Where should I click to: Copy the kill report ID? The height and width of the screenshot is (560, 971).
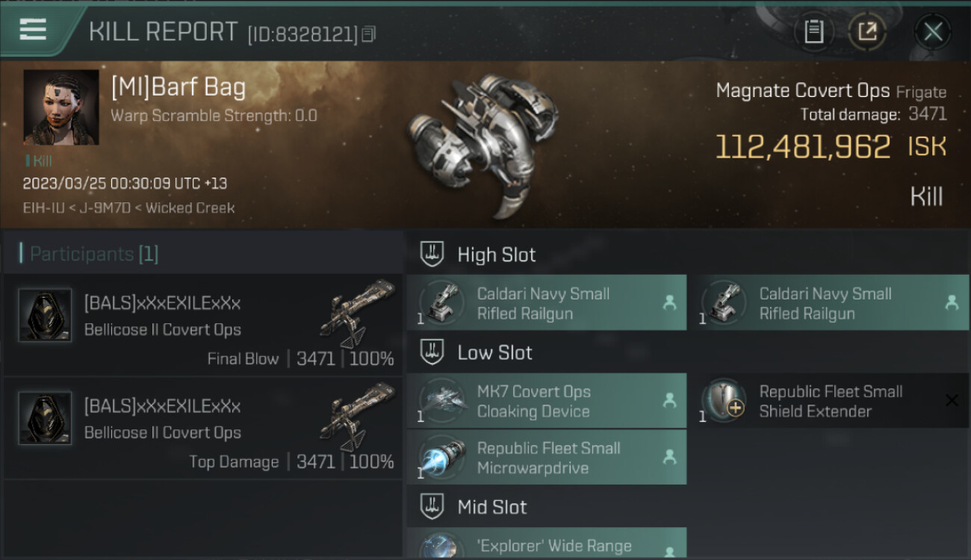[368, 34]
